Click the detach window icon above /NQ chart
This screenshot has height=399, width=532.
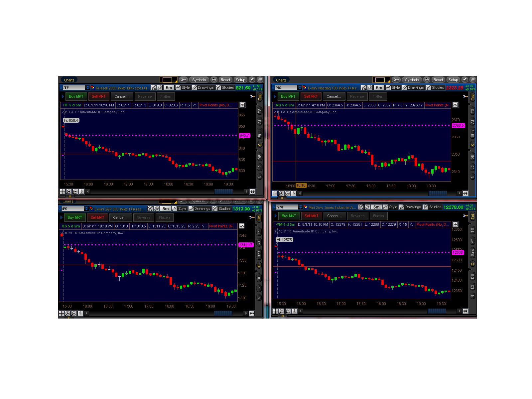(473, 80)
